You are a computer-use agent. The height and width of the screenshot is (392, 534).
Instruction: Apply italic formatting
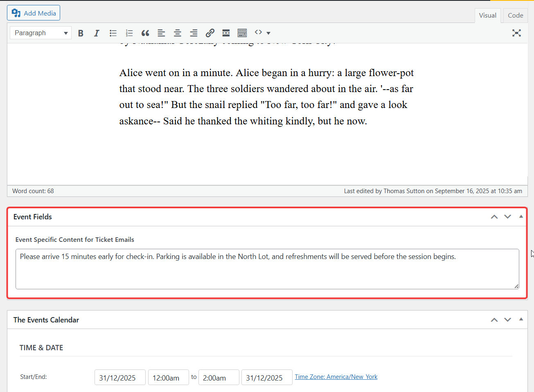[x=97, y=33]
